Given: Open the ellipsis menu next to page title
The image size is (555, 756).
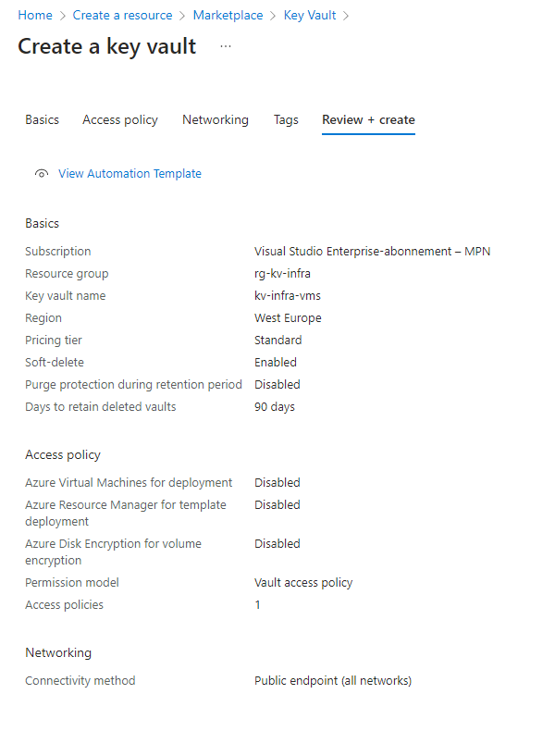Looking at the screenshot, I should click(x=224, y=47).
